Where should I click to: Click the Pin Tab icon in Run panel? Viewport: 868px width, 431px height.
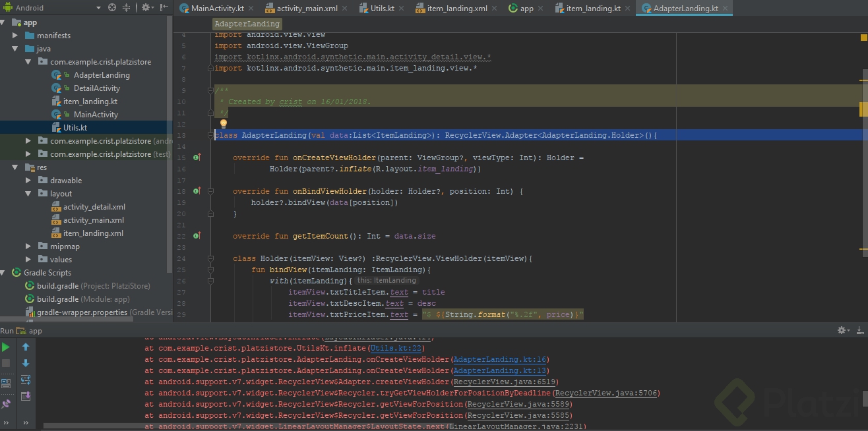(6, 404)
